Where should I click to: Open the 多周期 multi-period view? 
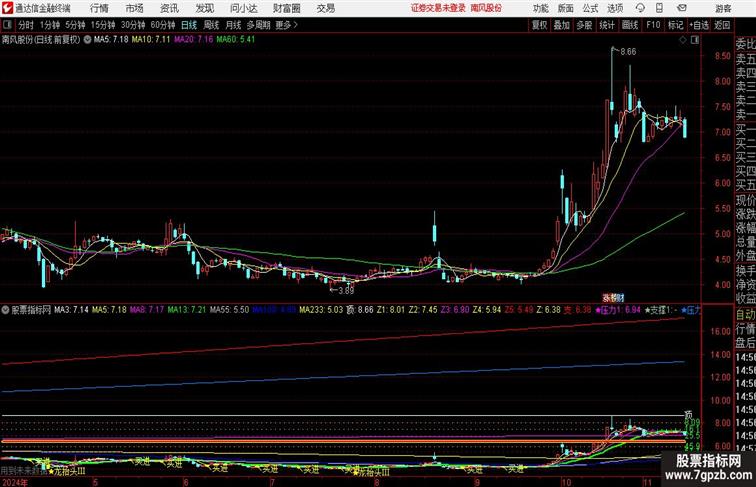258,25
